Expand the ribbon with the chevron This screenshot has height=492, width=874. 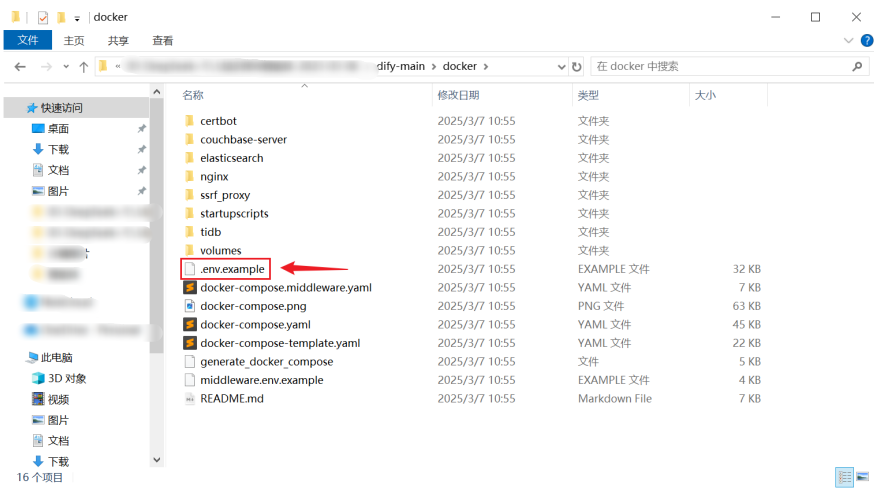pos(848,40)
